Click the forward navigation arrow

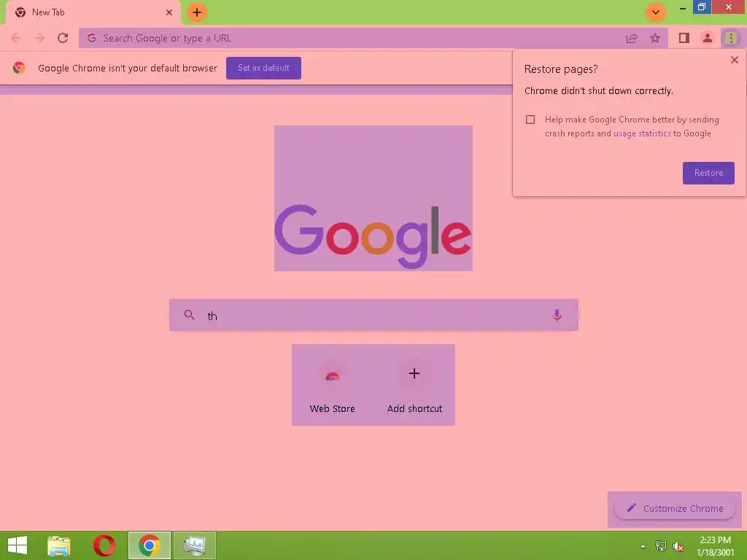(x=39, y=38)
